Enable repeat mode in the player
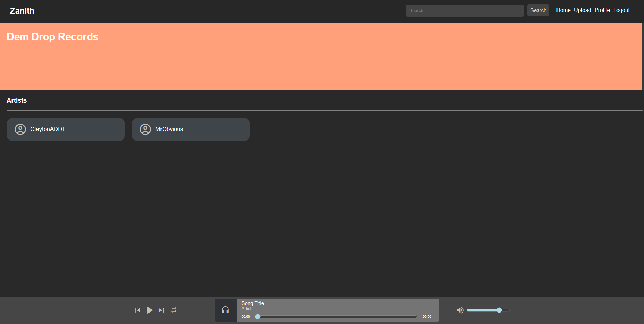Viewport: 644px width, 324px height. tap(174, 310)
